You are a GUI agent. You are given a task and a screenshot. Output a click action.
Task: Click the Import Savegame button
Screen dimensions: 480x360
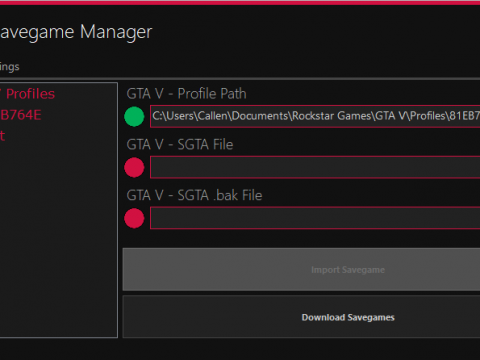[301, 269]
